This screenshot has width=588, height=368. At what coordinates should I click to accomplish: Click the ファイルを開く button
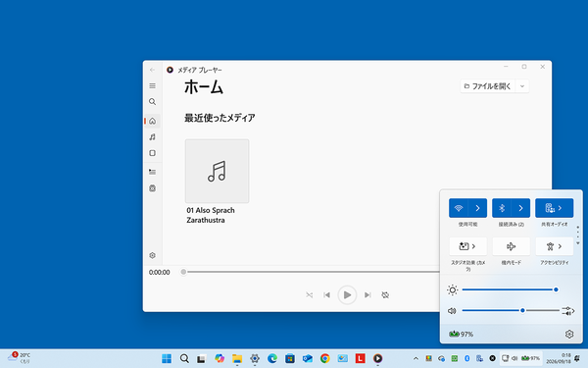[x=487, y=86]
